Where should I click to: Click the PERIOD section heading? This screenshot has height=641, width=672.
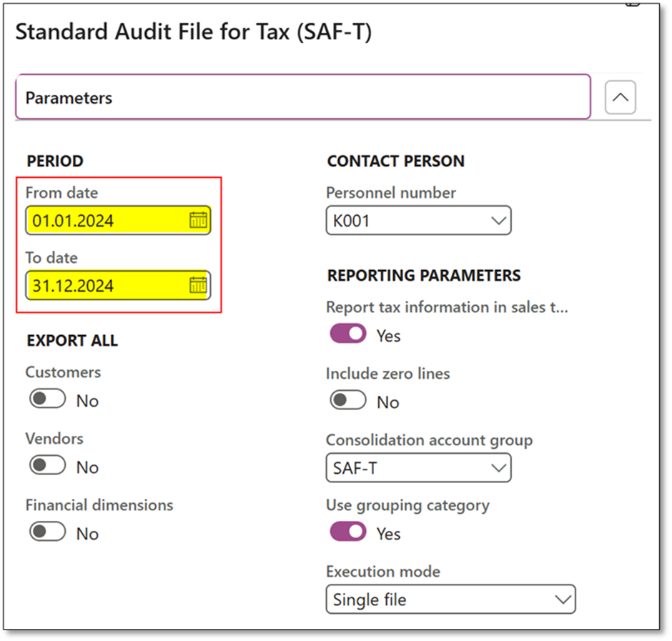pos(54,161)
